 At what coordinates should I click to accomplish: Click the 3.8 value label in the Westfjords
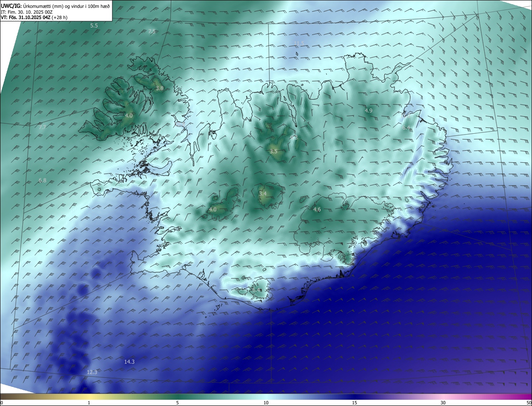pos(160,88)
